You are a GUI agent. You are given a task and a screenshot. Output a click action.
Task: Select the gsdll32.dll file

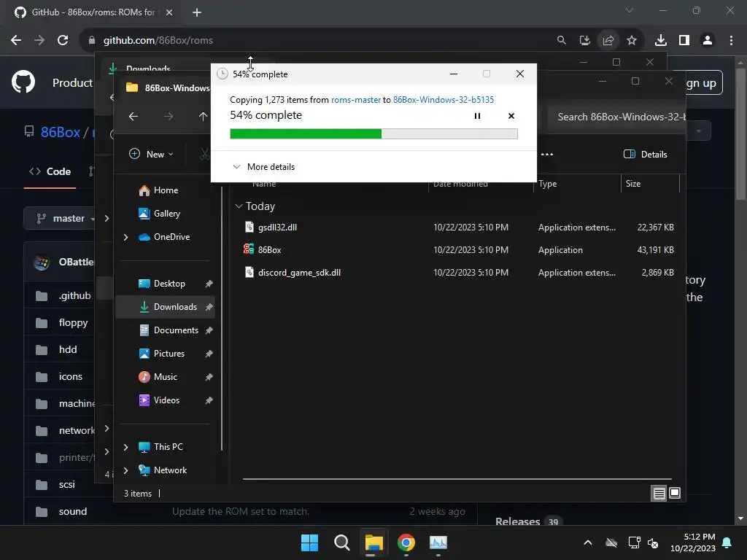277,227
